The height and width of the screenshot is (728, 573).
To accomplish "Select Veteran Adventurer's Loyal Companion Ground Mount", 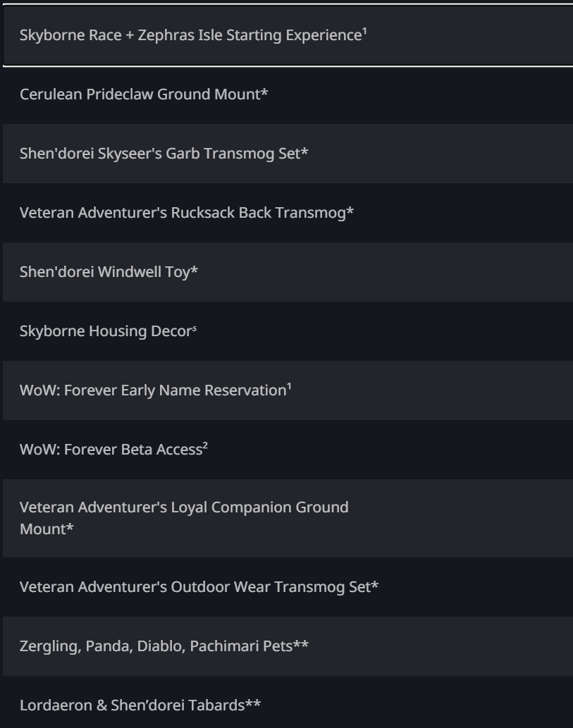I will [288, 518].
